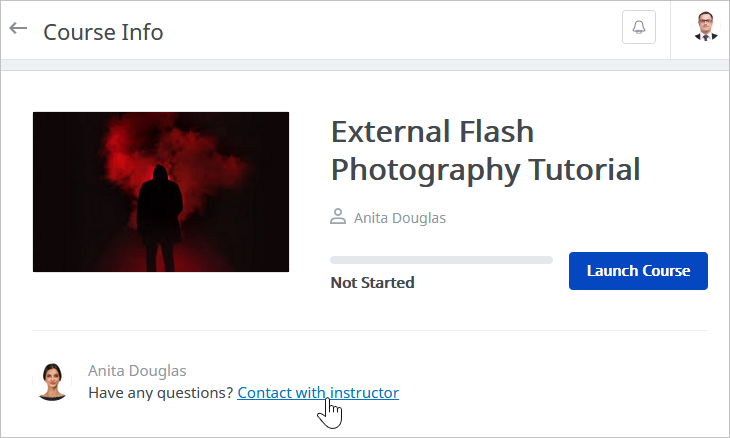Screen dimensions: 730x438
Task: Click the Not Started status label
Action: point(372,283)
